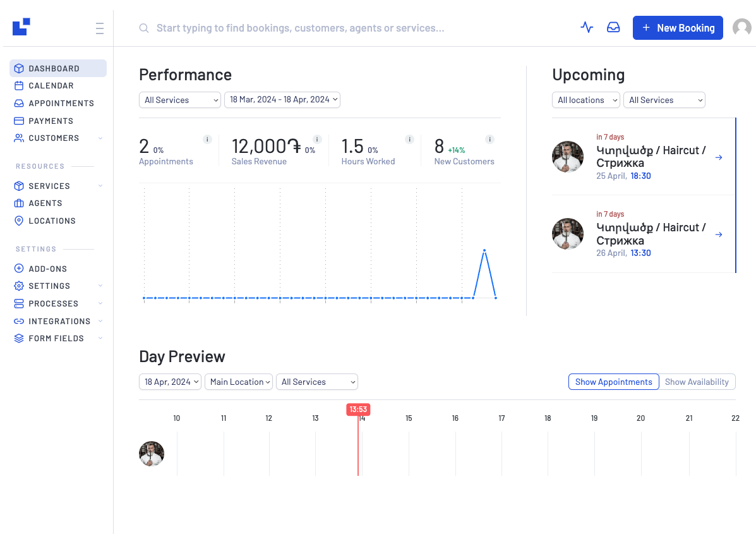The height and width of the screenshot is (534, 756).
Task: Open the Performance date range dropdown
Action: click(282, 100)
